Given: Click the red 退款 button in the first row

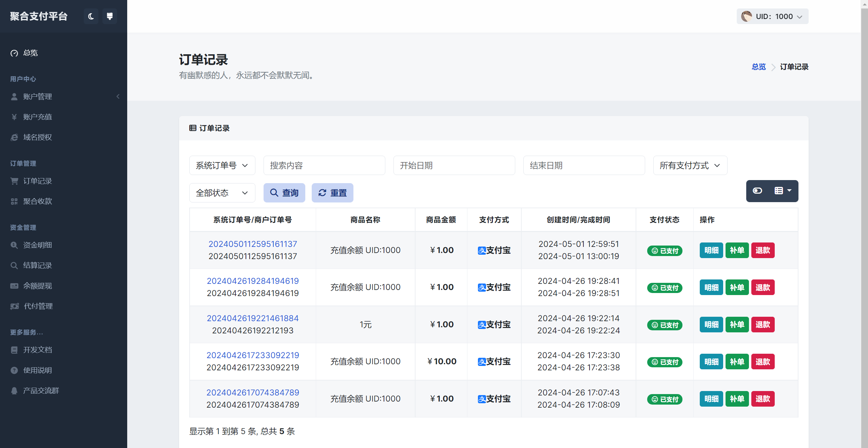Looking at the screenshot, I should click(763, 250).
